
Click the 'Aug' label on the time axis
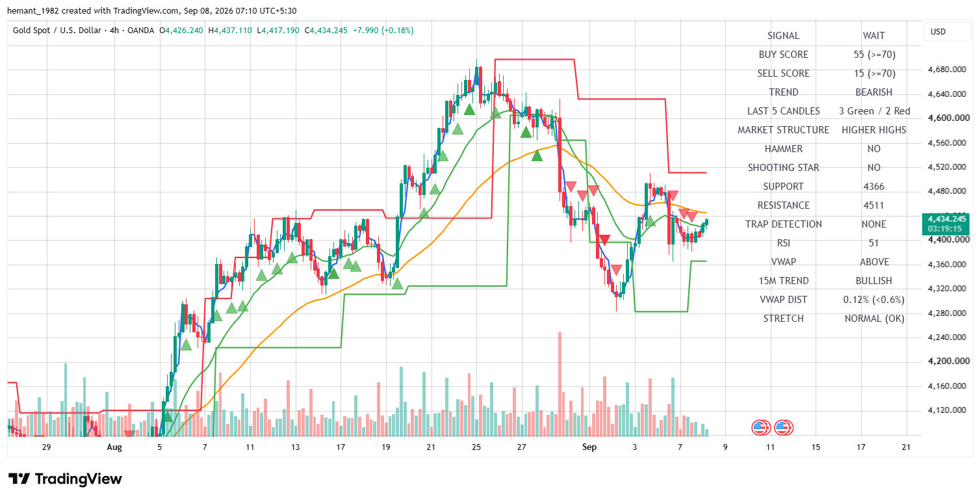coord(114,447)
